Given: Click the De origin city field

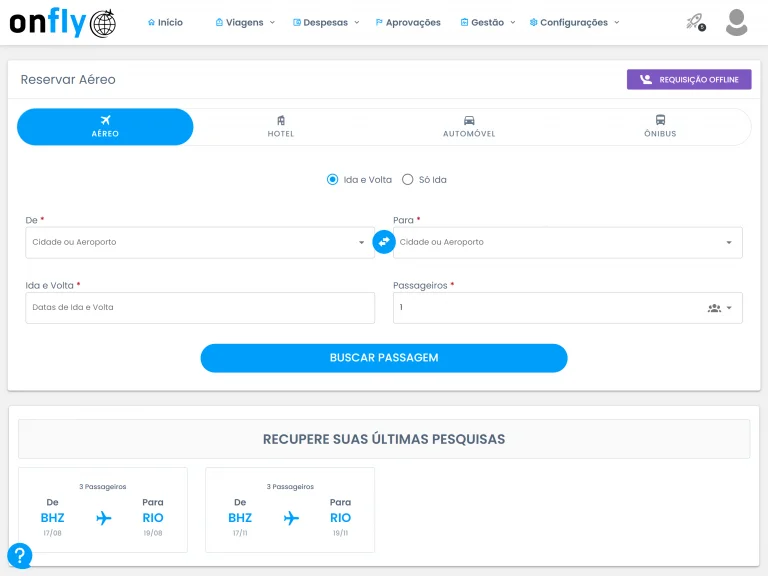Looking at the screenshot, I should click(200, 242).
